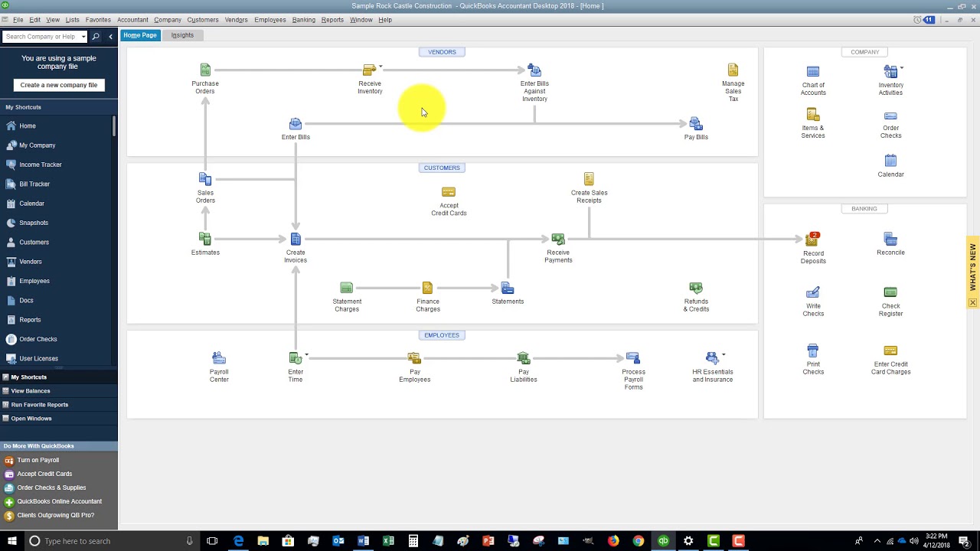Open Process Payroll Forms
Image resolution: width=980 pixels, height=551 pixels.
pyautogui.click(x=633, y=358)
